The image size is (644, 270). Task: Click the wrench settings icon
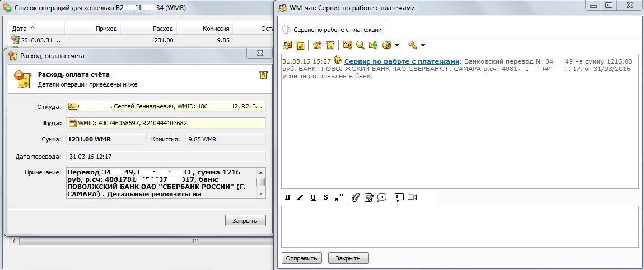(x=413, y=45)
